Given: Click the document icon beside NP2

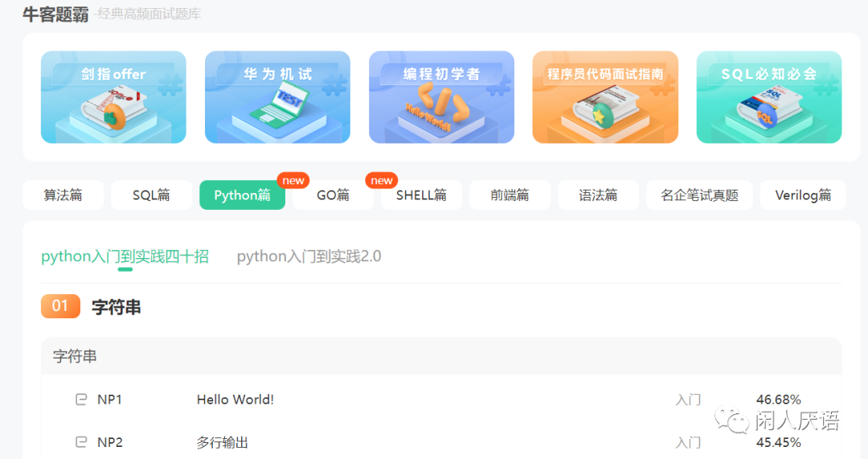Looking at the screenshot, I should pyautogui.click(x=81, y=442).
